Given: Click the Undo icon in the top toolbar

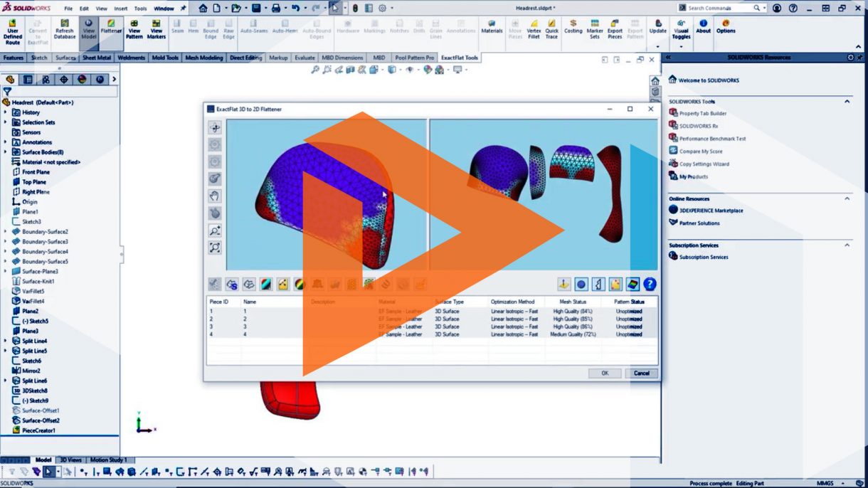Looking at the screenshot, I should (x=295, y=8).
